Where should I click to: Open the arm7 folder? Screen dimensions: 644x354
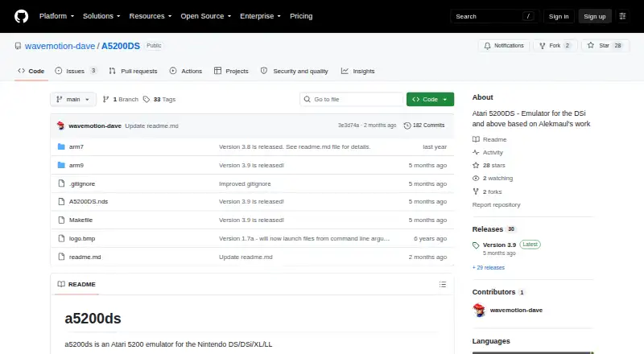click(76, 146)
